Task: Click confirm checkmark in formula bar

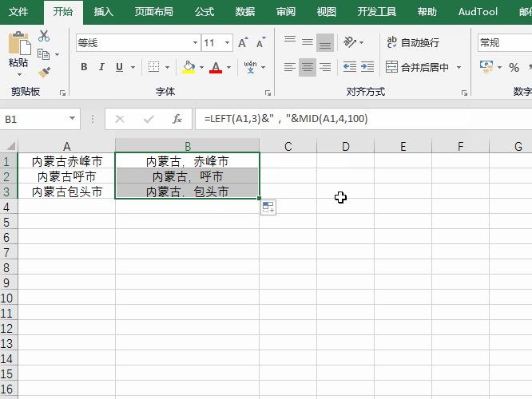Action: coord(149,119)
